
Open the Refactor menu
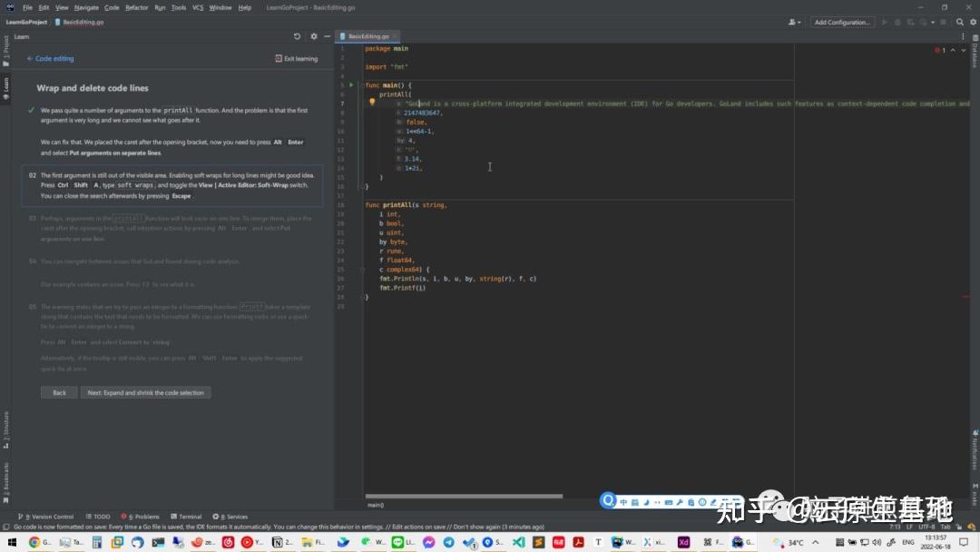click(x=136, y=7)
